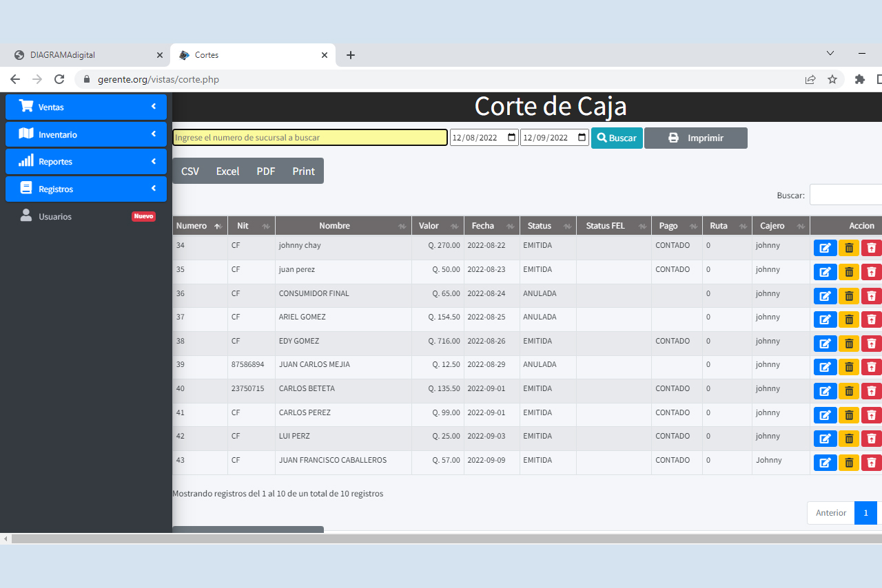This screenshot has width=882, height=588.
Task: Close the DIAGRAMAdigital tab
Action: tap(160, 55)
